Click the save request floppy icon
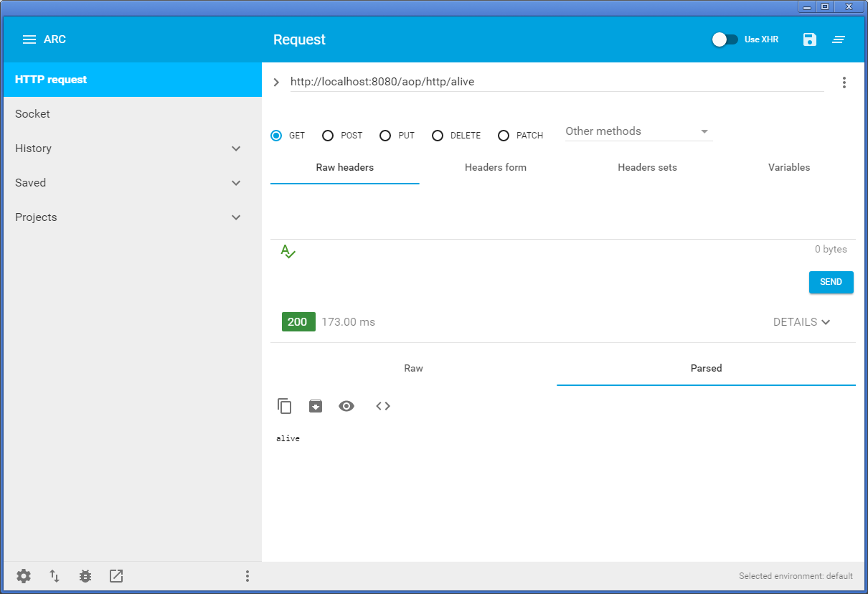This screenshot has height=594, width=868. point(810,39)
